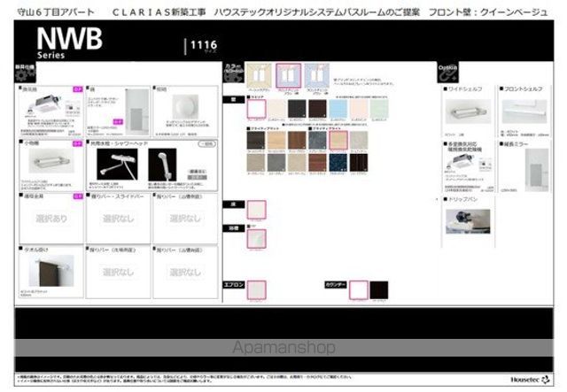Open the フロントシェルフ front shelf image

click(x=524, y=111)
